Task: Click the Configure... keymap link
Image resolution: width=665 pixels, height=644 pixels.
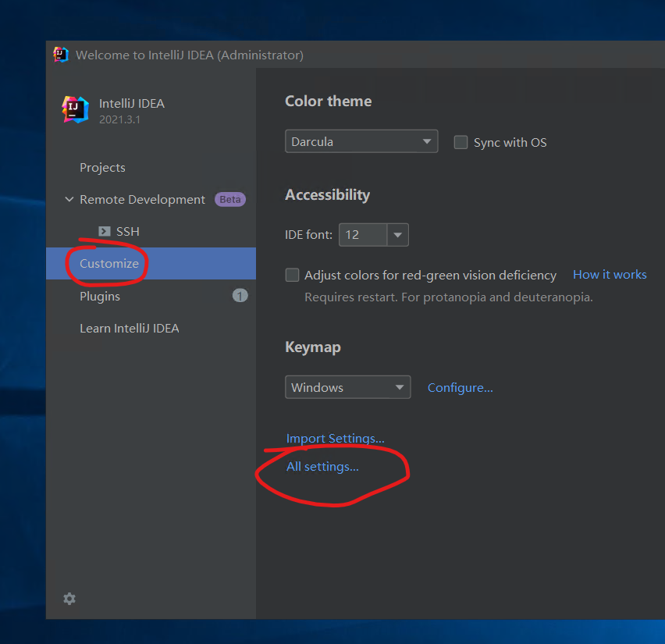Action: coord(461,388)
